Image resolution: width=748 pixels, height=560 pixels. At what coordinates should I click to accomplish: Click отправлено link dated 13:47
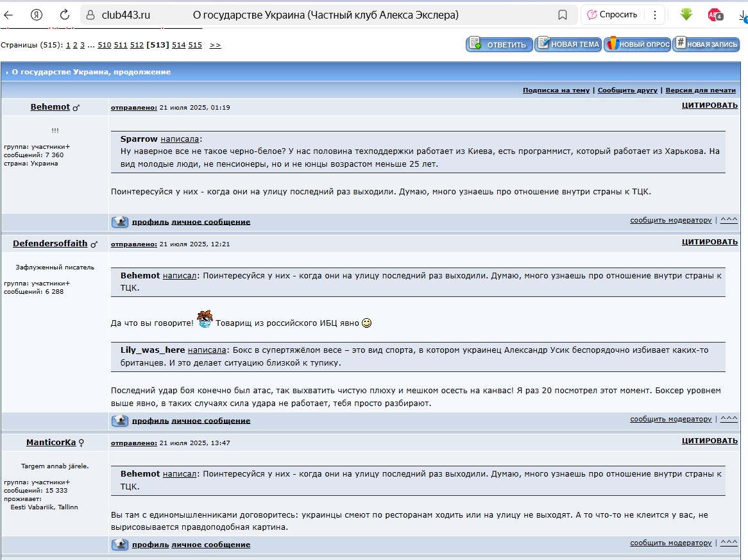coord(134,443)
